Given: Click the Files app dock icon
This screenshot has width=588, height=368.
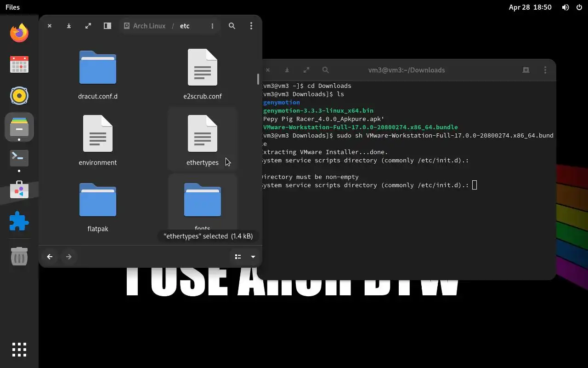Looking at the screenshot, I should 19,127.
